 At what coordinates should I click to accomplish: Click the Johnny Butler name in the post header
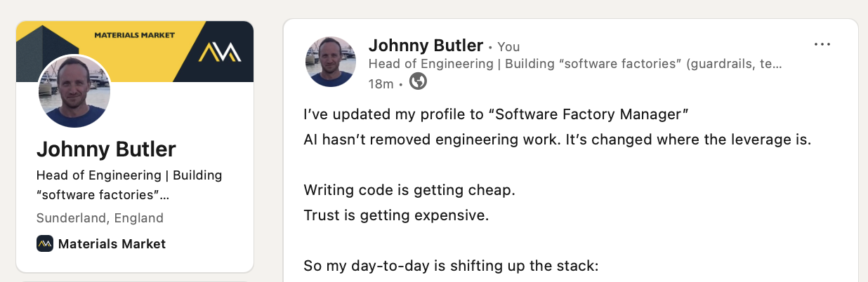[x=426, y=46]
